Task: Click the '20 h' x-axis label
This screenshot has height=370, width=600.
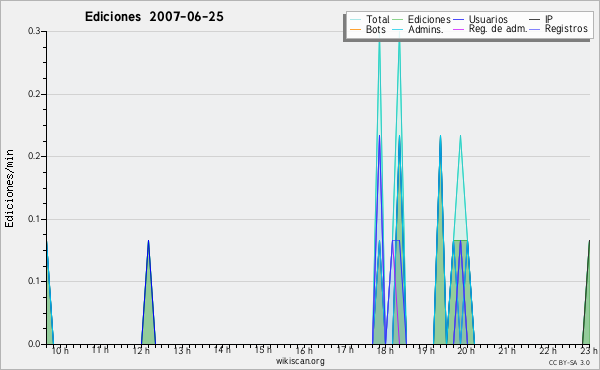Action: pyautogui.click(x=466, y=351)
